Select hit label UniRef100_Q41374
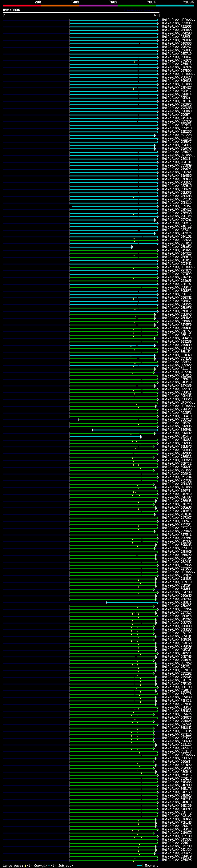 click(x=177, y=118)
